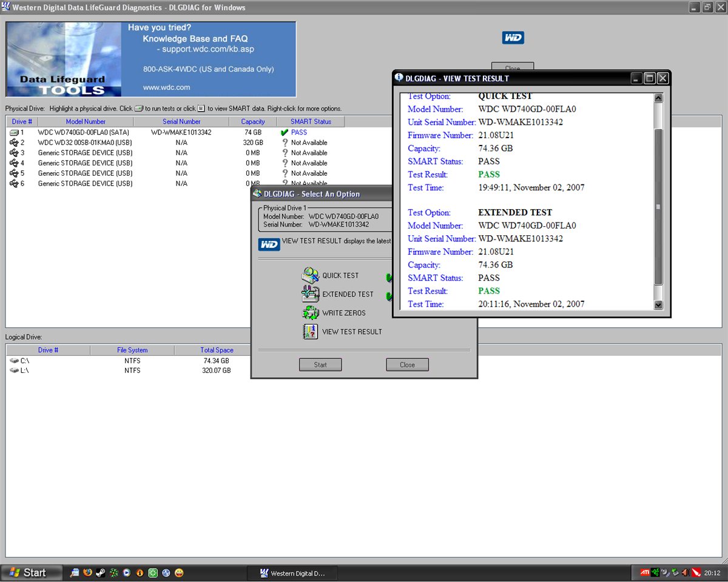Open the green flower quick launch icon
The width and height of the screenshot is (728, 582).
[x=113, y=572]
